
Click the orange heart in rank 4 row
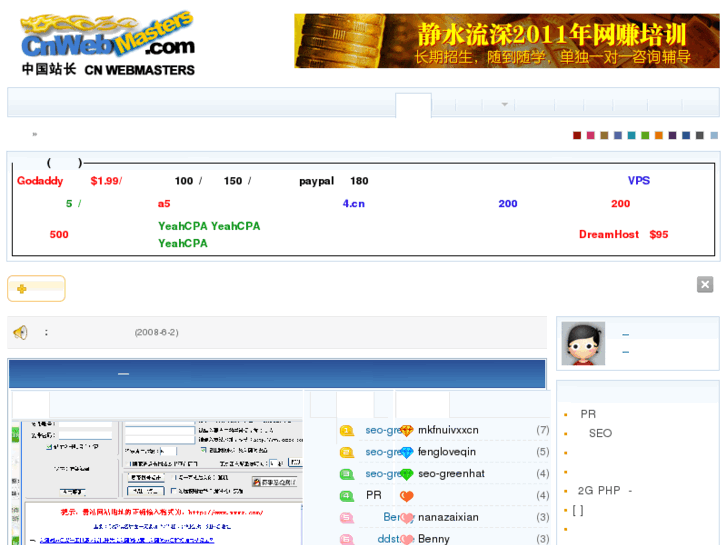coord(407,496)
